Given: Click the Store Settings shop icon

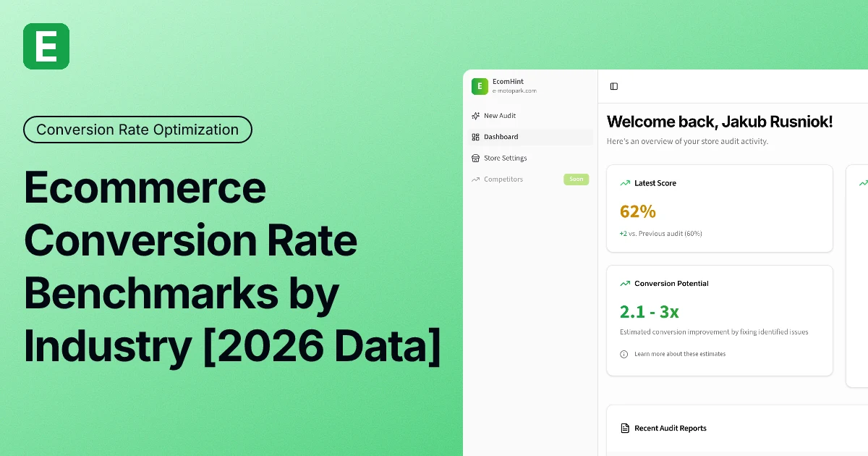Looking at the screenshot, I should pos(475,158).
